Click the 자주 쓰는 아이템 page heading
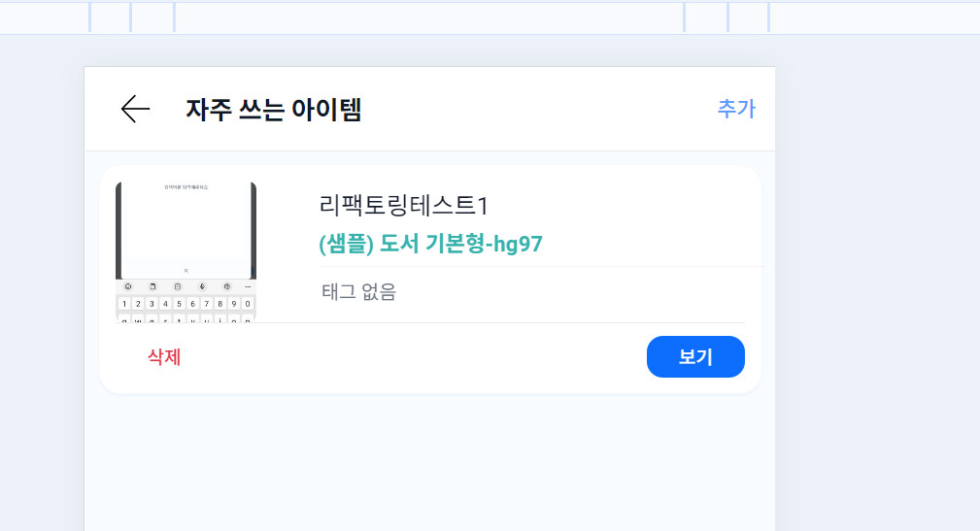 (x=274, y=110)
